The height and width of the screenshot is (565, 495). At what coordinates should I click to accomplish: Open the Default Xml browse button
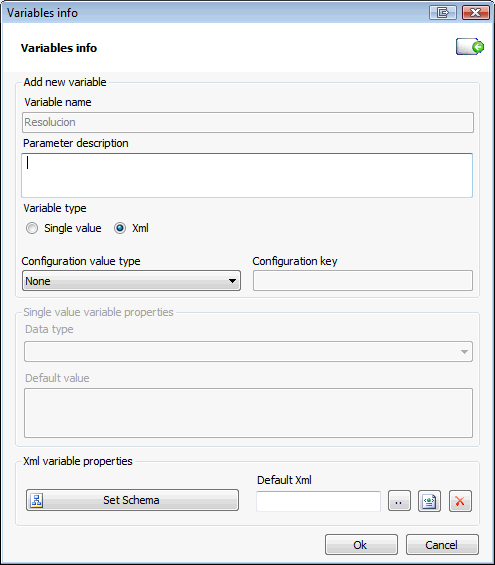pyautogui.click(x=399, y=501)
